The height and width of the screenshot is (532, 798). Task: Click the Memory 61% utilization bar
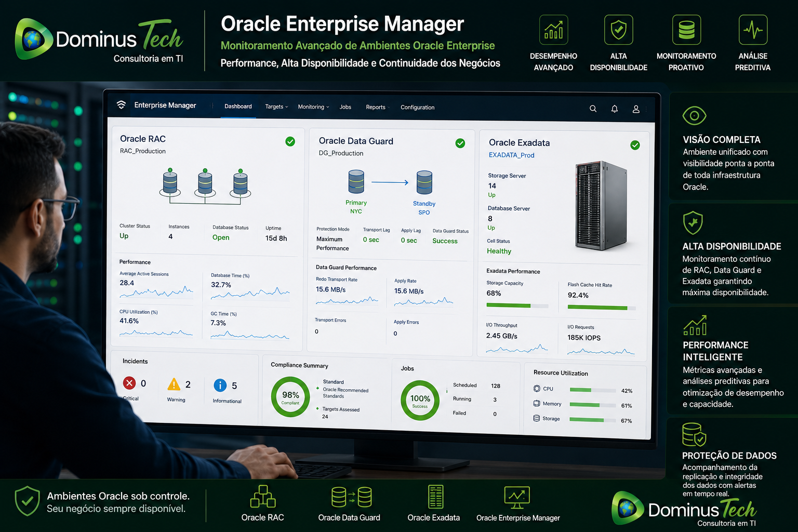[x=593, y=405]
